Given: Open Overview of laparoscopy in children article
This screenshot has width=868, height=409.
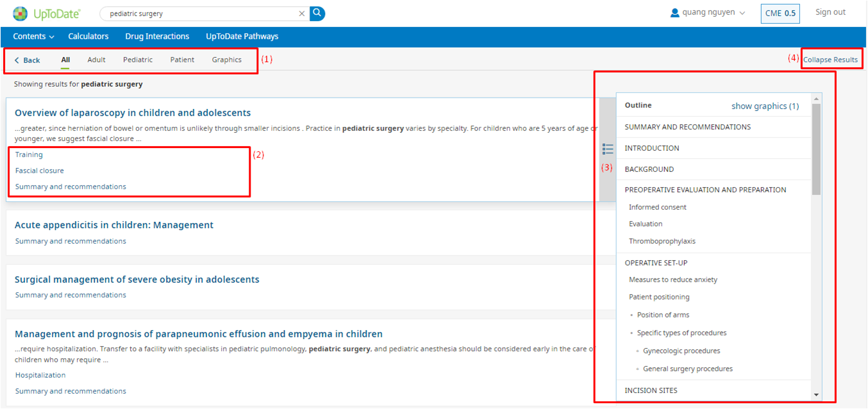Looking at the screenshot, I should pyautogui.click(x=133, y=113).
